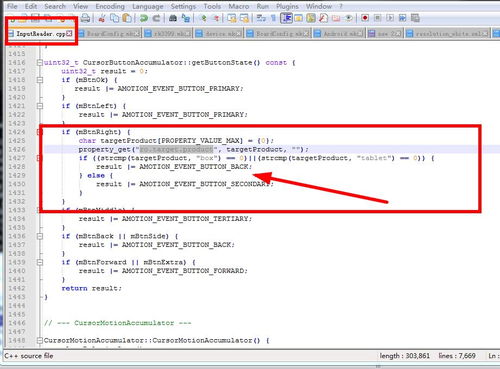
Task: Click the Print toolbar icon
Action: 85,18
